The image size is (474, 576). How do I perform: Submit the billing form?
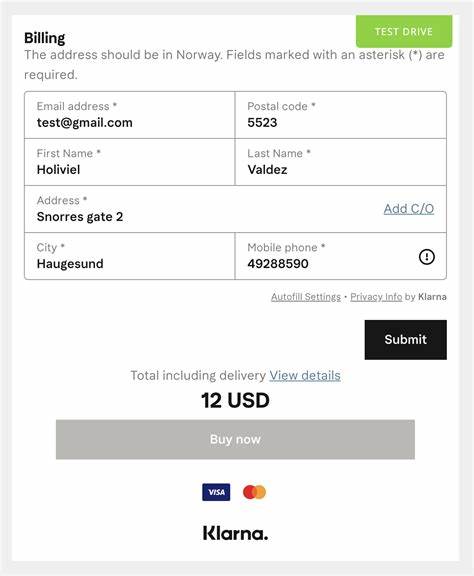(x=406, y=339)
